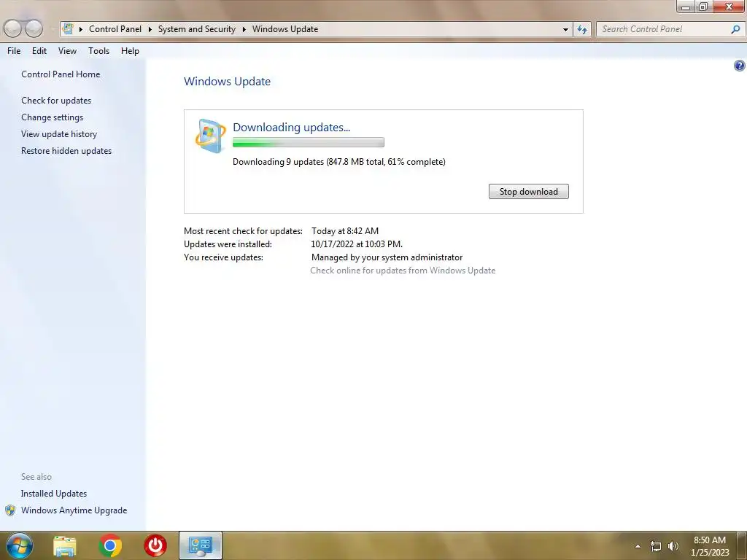Click the 'You receive updates:' label
Image resolution: width=747 pixels, height=560 pixels.
(x=223, y=257)
